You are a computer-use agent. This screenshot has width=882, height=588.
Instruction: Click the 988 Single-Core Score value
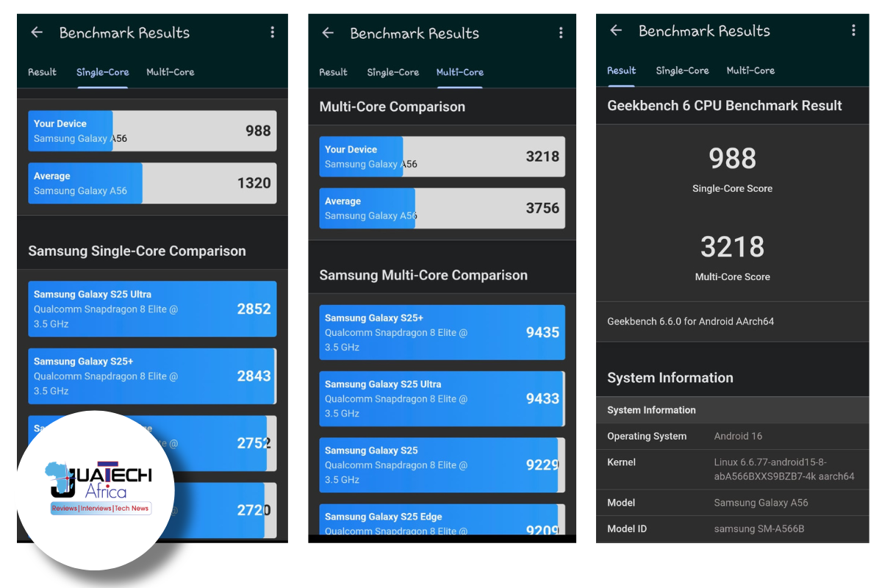coord(732,158)
